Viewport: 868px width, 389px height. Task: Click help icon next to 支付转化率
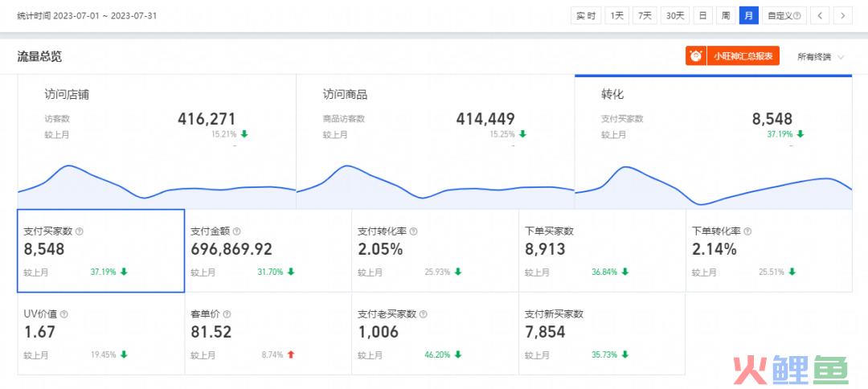coord(414,231)
